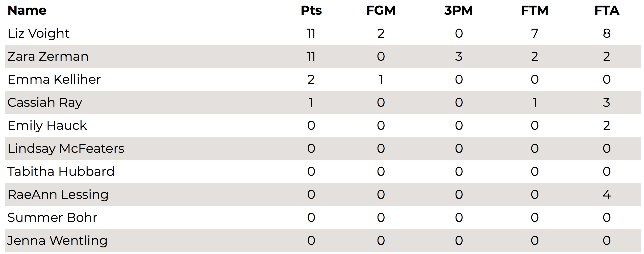Click the FTM column header
644x254 pixels.
(535, 10)
